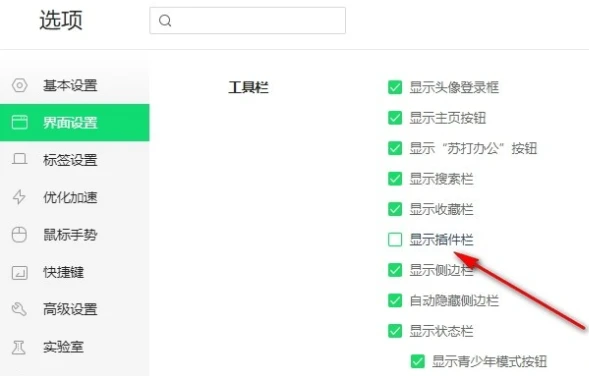Uncheck 显示主页按钮 checkbox
The image size is (589, 376).
pos(395,118)
